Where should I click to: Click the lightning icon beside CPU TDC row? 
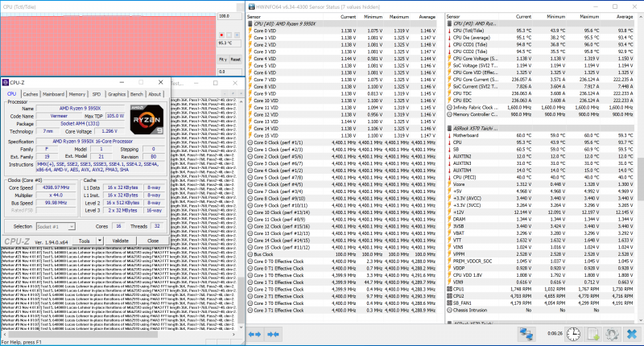tap(449, 93)
